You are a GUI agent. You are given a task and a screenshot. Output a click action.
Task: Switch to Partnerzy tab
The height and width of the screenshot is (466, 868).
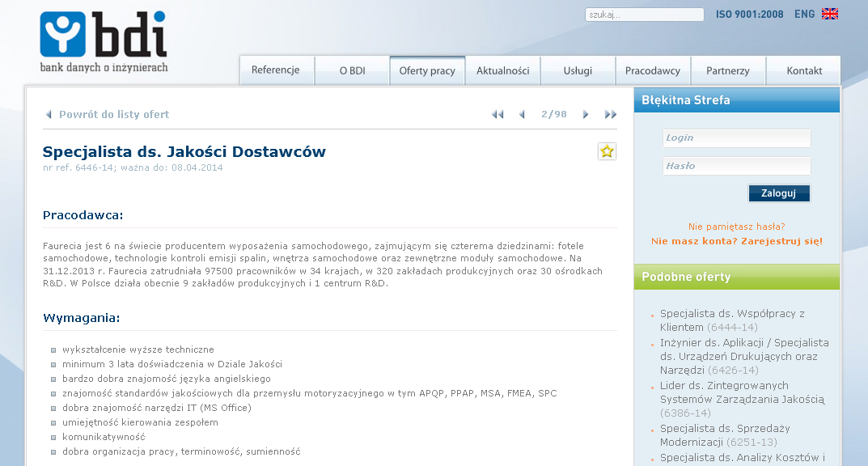click(x=728, y=70)
